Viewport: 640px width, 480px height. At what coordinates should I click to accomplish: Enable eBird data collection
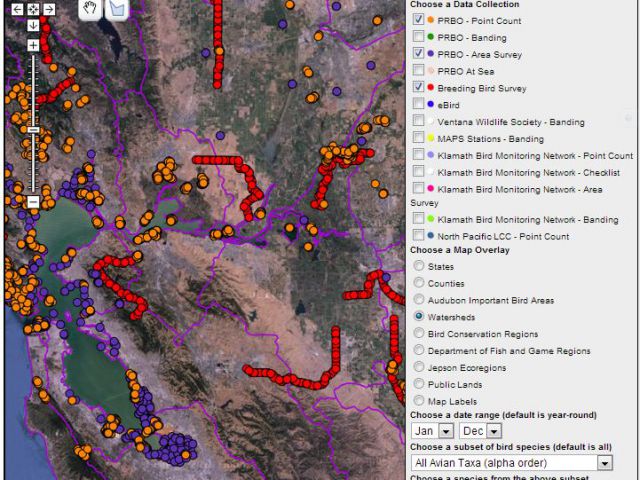(418, 104)
